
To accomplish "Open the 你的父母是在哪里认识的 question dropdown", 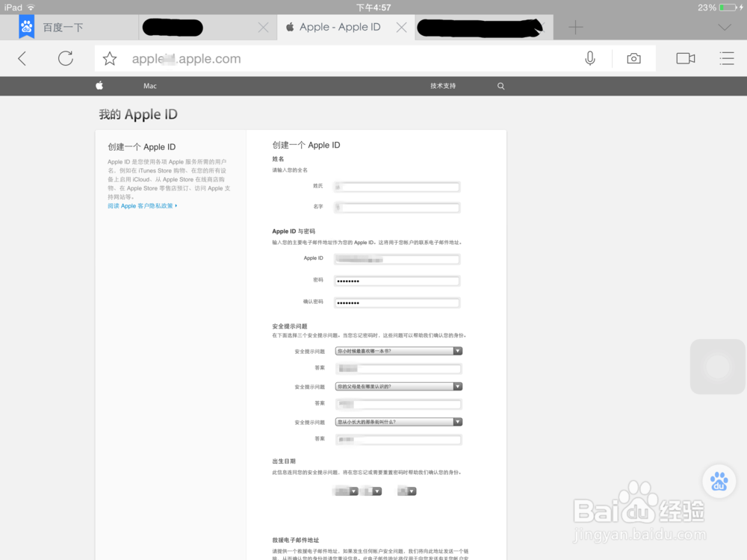I will pos(399,386).
